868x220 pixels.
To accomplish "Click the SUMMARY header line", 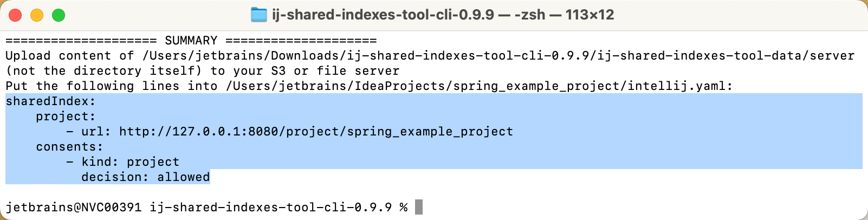I will click(191, 41).
